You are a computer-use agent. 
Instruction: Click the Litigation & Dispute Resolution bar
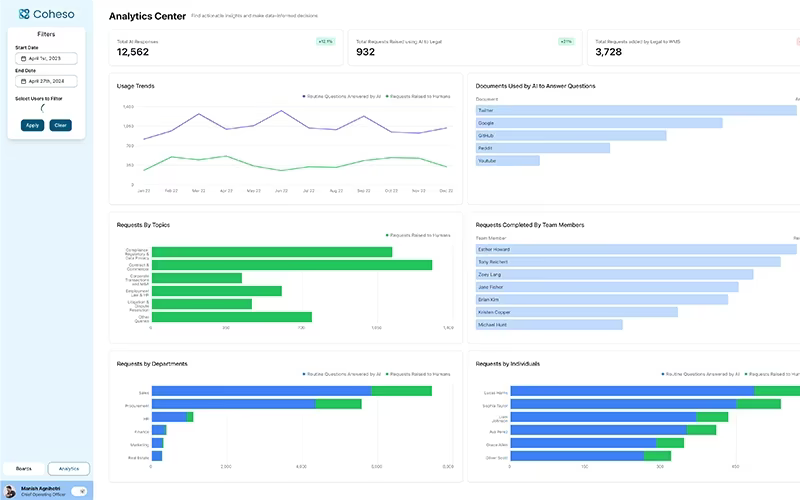pyautogui.click(x=202, y=304)
